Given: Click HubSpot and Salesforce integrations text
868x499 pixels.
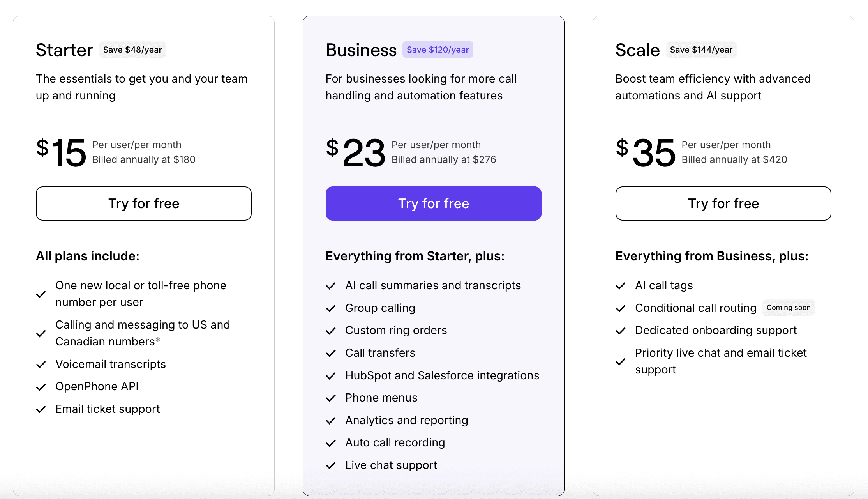Looking at the screenshot, I should 442,375.
